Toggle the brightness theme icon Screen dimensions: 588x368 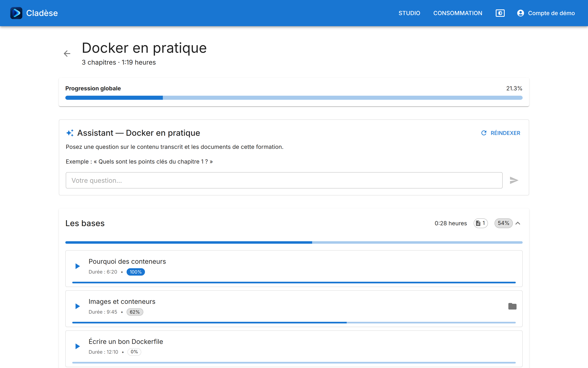(500, 13)
